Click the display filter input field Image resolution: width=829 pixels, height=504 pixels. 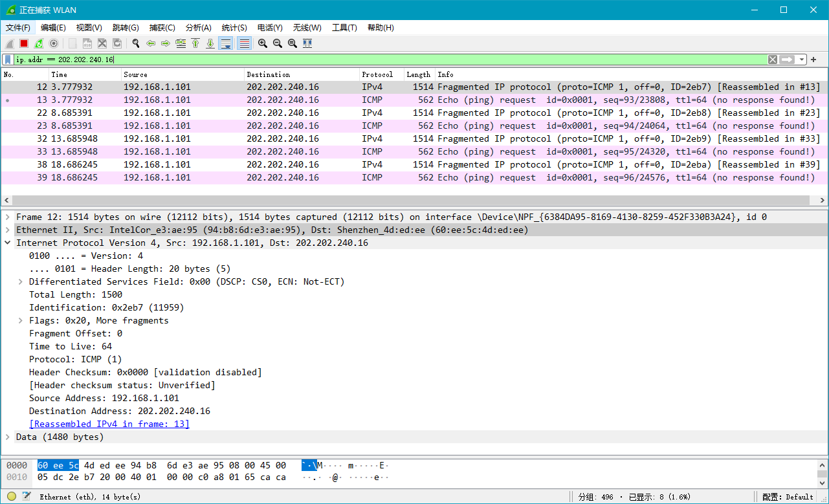click(x=390, y=60)
